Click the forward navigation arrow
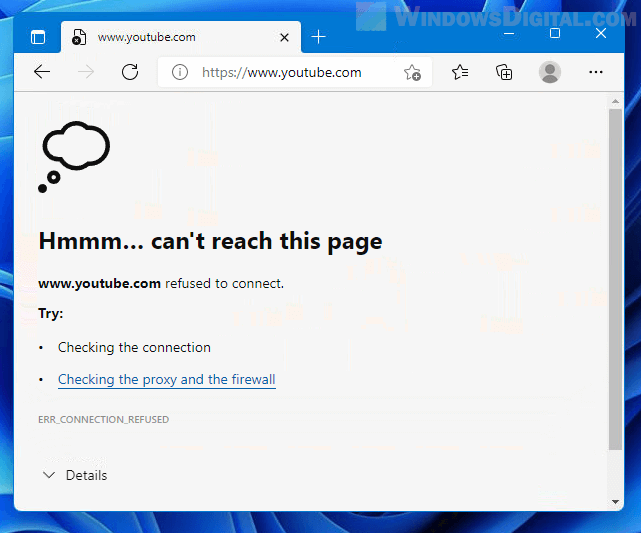Image resolution: width=641 pixels, height=533 pixels. tap(86, 72)
